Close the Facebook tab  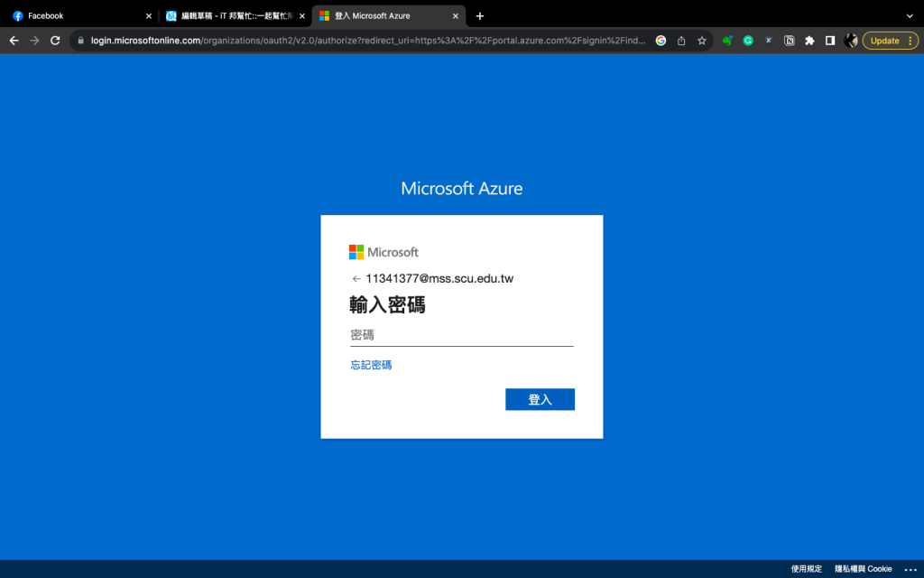[x=149, y=16]
